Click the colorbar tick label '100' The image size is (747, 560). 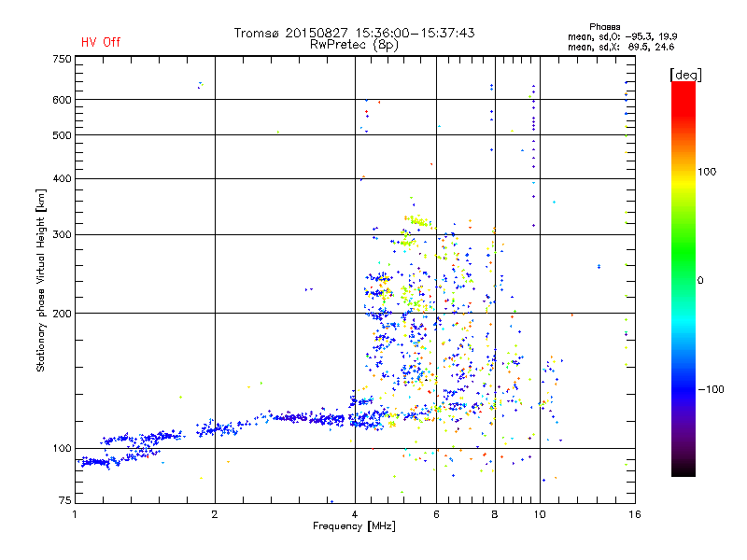click(707, 172)
